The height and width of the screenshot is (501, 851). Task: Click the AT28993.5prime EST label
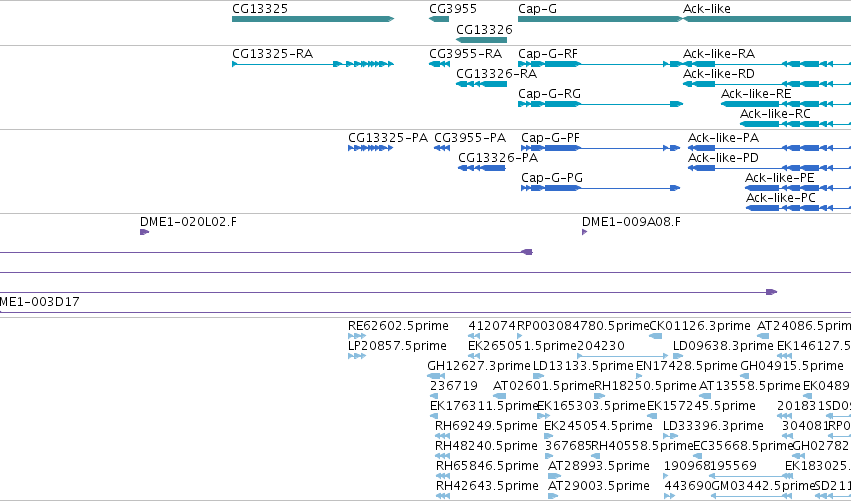(599, 466)
